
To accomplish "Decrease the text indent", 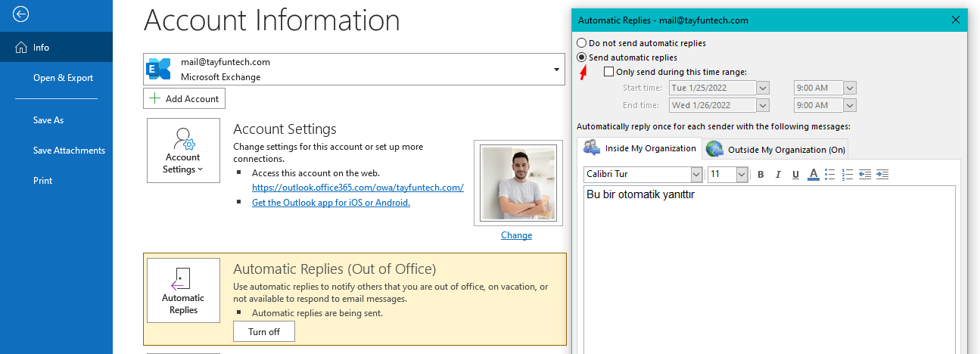I will 865,175.
